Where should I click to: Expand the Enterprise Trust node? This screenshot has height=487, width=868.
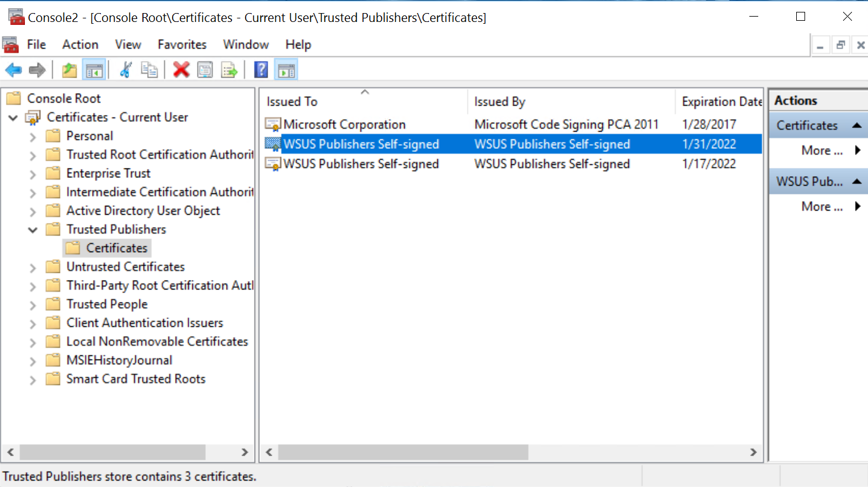pos(33,174)
